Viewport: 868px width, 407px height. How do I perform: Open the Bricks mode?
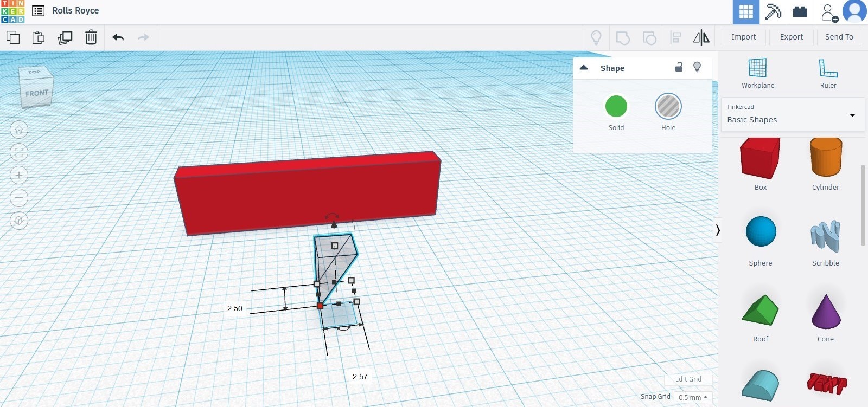coord(800,12)
